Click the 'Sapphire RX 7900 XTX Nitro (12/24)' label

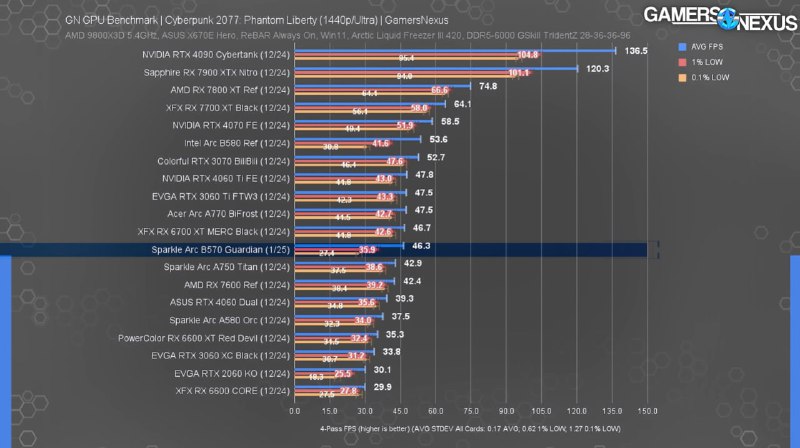[217, 72]
